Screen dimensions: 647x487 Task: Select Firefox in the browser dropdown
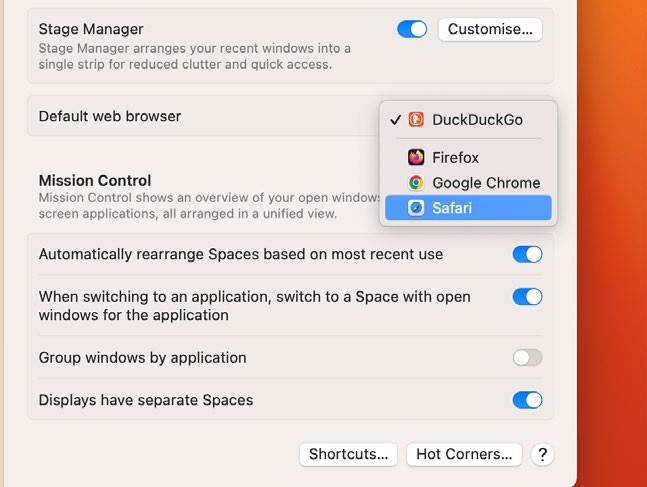click(x=455, y=157)
